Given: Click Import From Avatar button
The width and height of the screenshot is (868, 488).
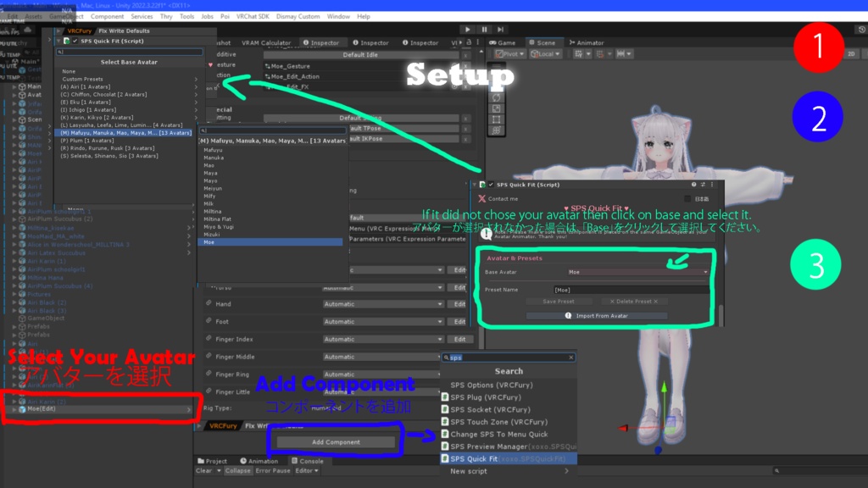Looking at the screenshot, I should click(596, 316).
